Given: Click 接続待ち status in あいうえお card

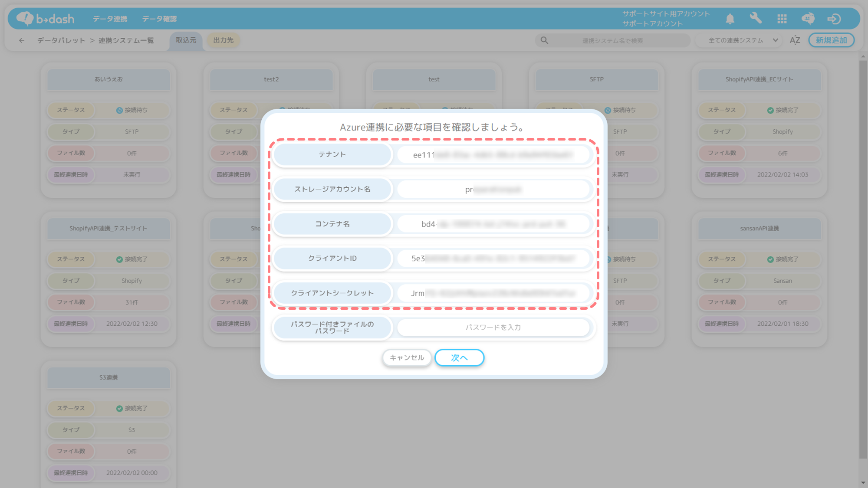Looking at the screenshot, I should click(x=132, y=110).
